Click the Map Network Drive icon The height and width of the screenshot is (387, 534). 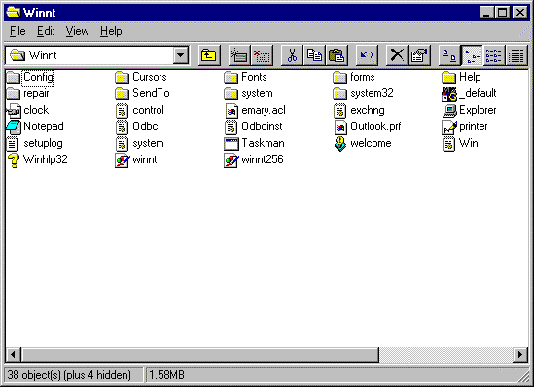[239, 56]
